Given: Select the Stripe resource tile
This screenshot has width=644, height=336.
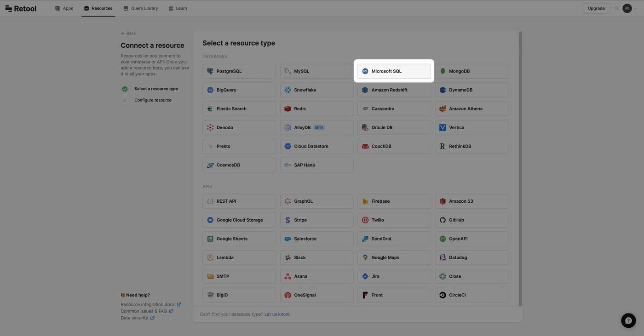Looking at the screenshot, I should coord(316,220).
